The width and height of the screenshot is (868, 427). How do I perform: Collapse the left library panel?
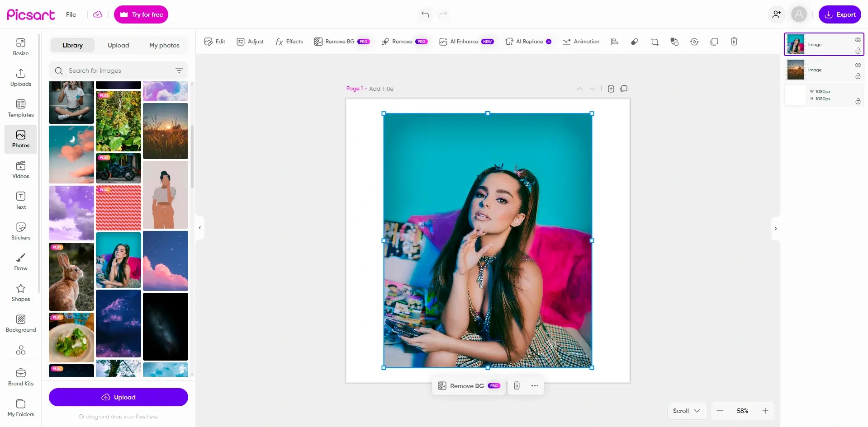pos(199,228)
